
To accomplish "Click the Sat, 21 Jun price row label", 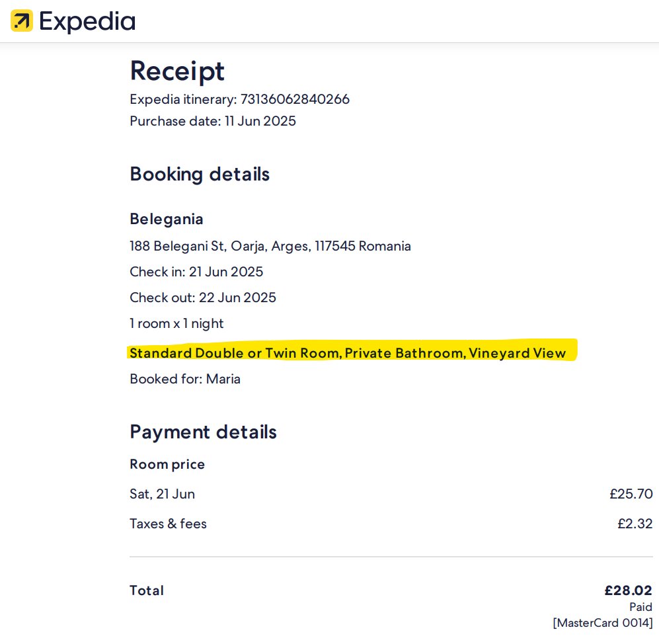I will [162, 494].
